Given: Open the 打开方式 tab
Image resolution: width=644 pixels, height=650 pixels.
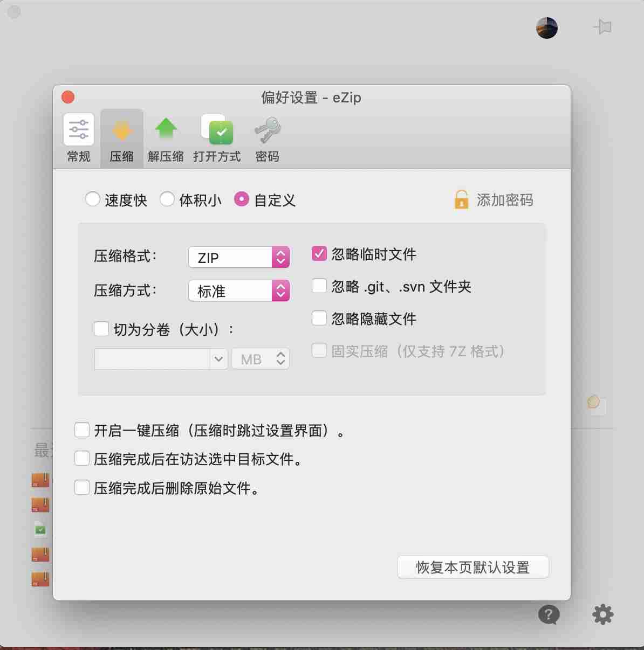Looking at the screenshot, I should coord(217,138).
